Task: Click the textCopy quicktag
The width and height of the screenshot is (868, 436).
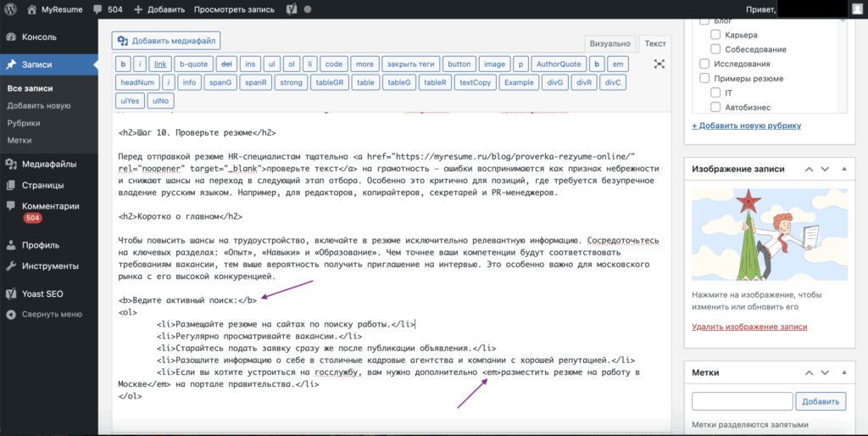Action: coord(475,82)
